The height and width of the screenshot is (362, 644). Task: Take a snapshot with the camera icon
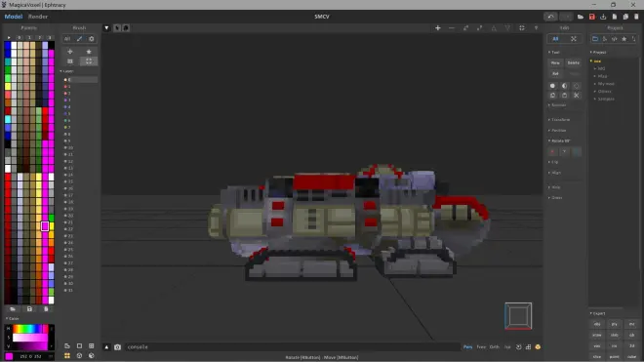pos(117,347)
